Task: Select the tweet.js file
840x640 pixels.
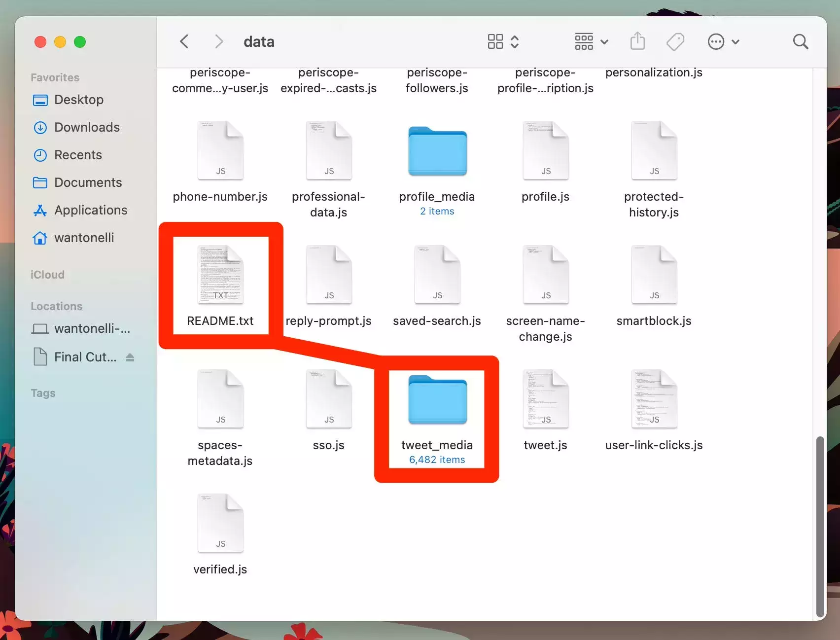Action: (545, 399)
